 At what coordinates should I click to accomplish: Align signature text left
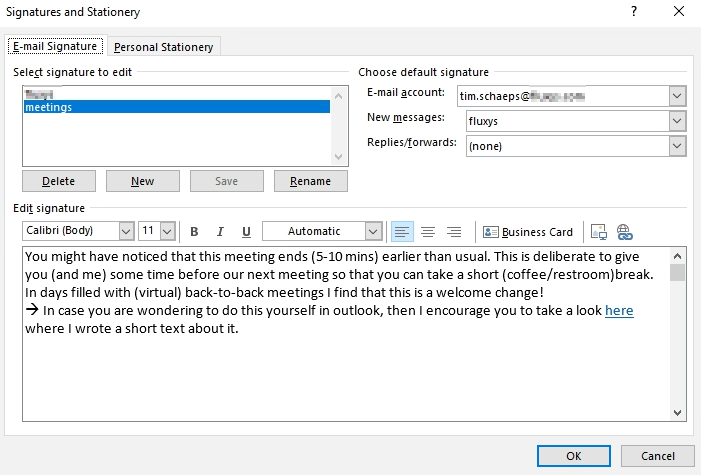click(402, 232)
